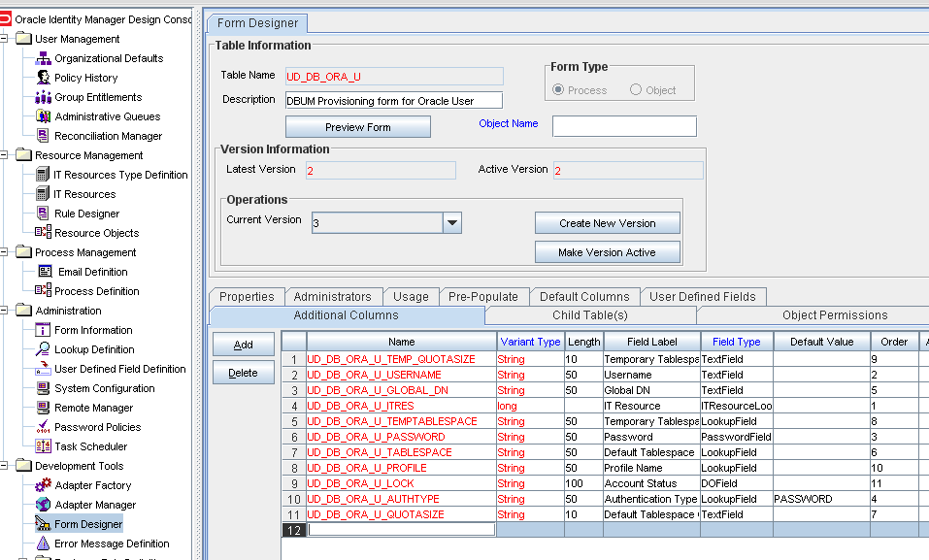This screenshot has width=929, height=560.
Task: Open the Pre-Populate tab
Action: point(482,296)
